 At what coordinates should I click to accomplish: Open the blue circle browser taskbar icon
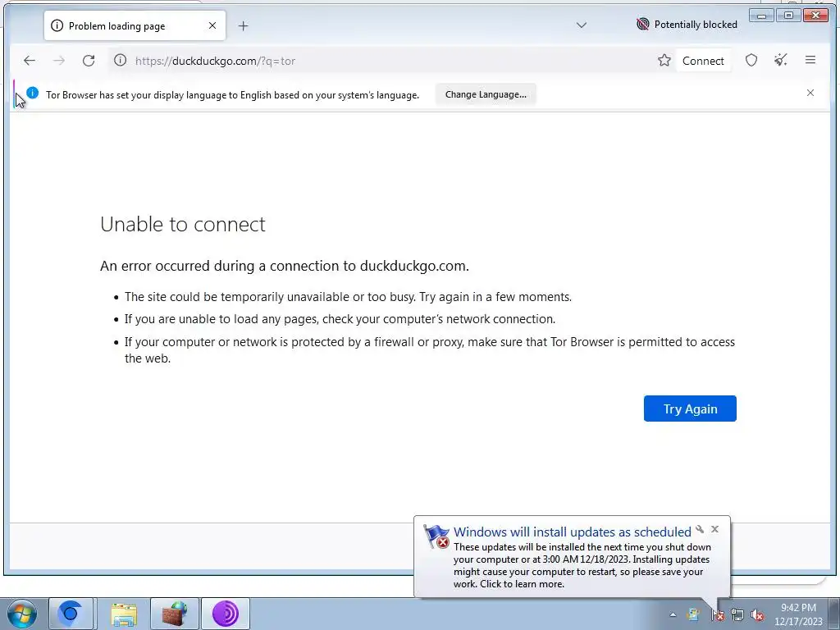71,614
